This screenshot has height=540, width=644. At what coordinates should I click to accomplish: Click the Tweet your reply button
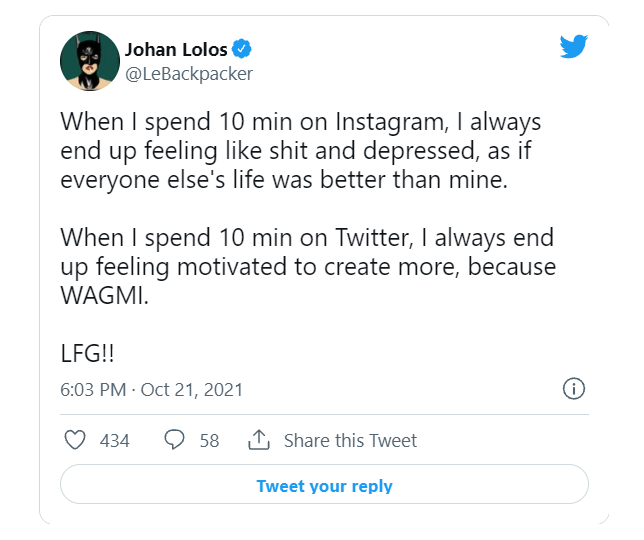[324, 484]
